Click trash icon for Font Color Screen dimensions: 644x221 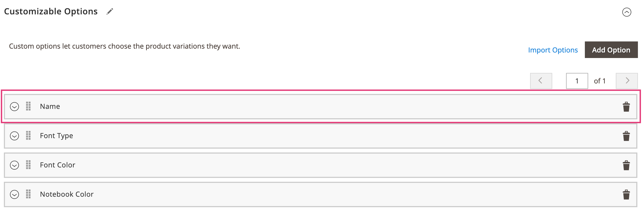tap(626, 165)
